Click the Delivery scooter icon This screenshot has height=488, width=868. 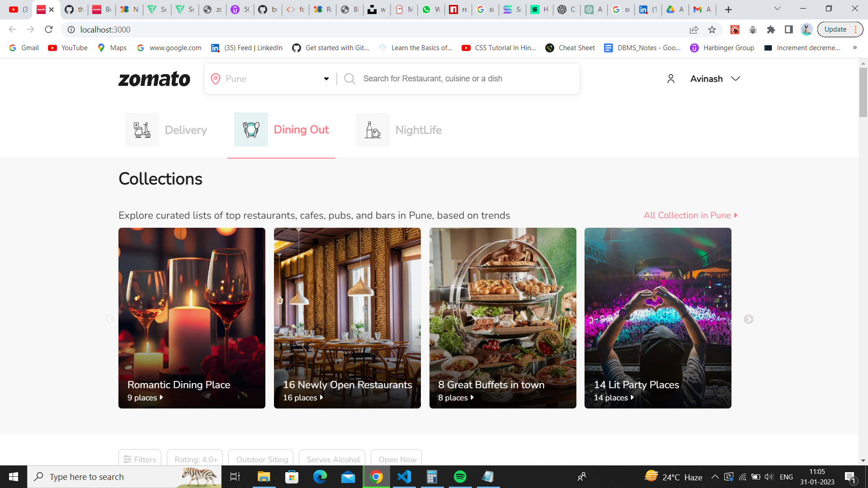point(142,129)
